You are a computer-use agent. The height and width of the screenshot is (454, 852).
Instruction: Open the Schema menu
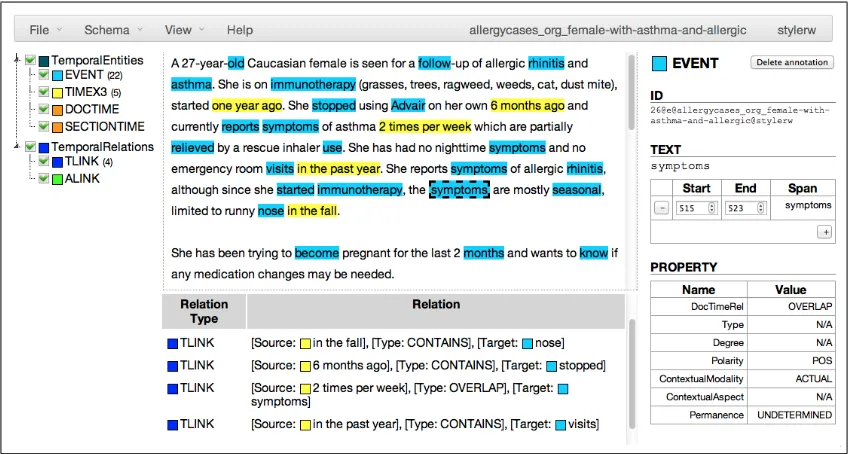[113, 30]
